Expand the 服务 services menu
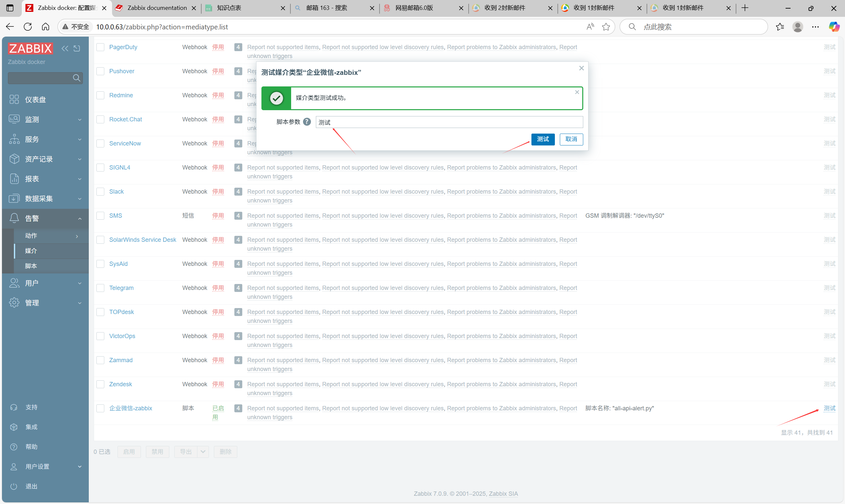845x504 pixels. 45,139
